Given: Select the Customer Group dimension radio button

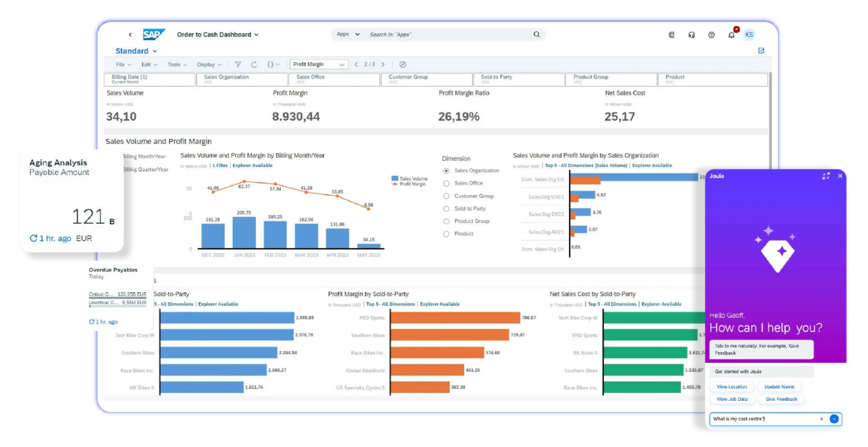Looking at the screenshot, I should coord(446,196).
